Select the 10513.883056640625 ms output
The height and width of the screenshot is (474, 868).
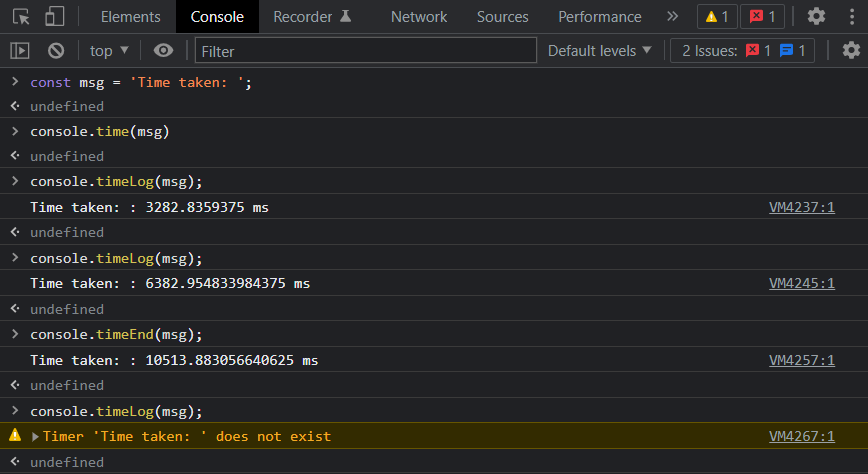point(174,360)
